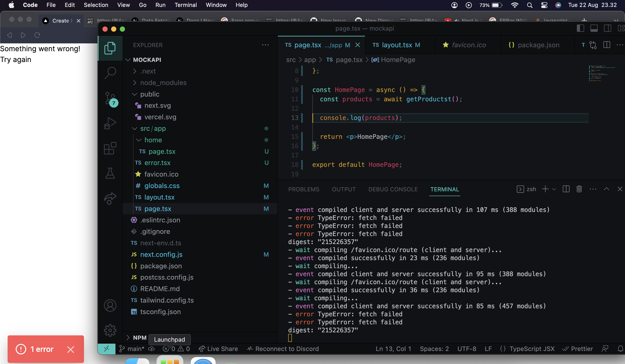Toggle the bottom panel visibility
This screenshot has height=364, width=625.
594,28
